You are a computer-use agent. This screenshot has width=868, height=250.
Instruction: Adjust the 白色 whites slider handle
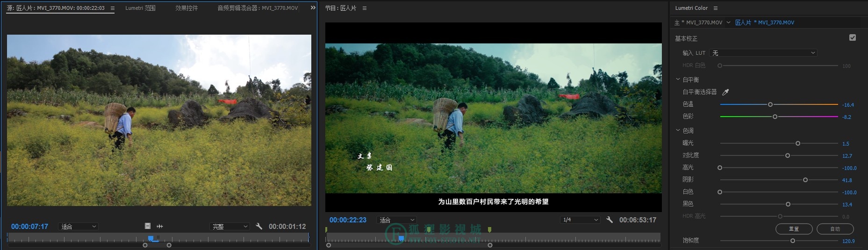(x=720, y=192)
